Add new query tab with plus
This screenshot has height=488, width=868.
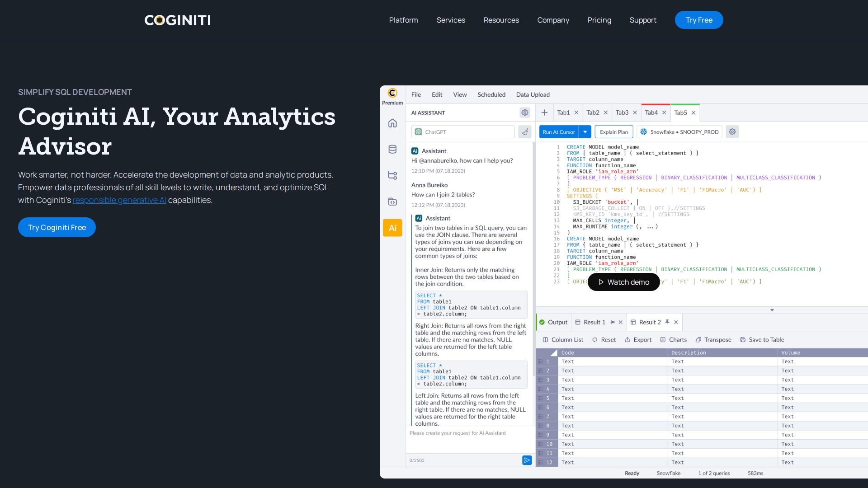tap(544, 113)
